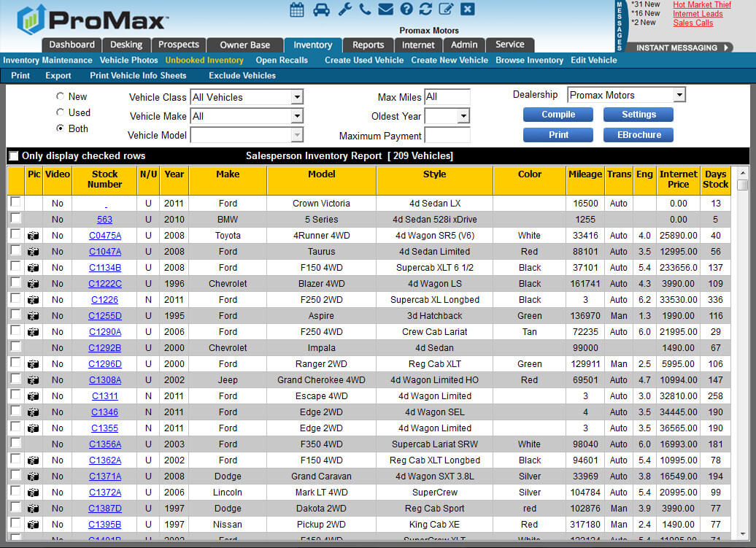Screen dimensions: 756x548
Task: Click the EBrochure button
Action: coord(639,135)
